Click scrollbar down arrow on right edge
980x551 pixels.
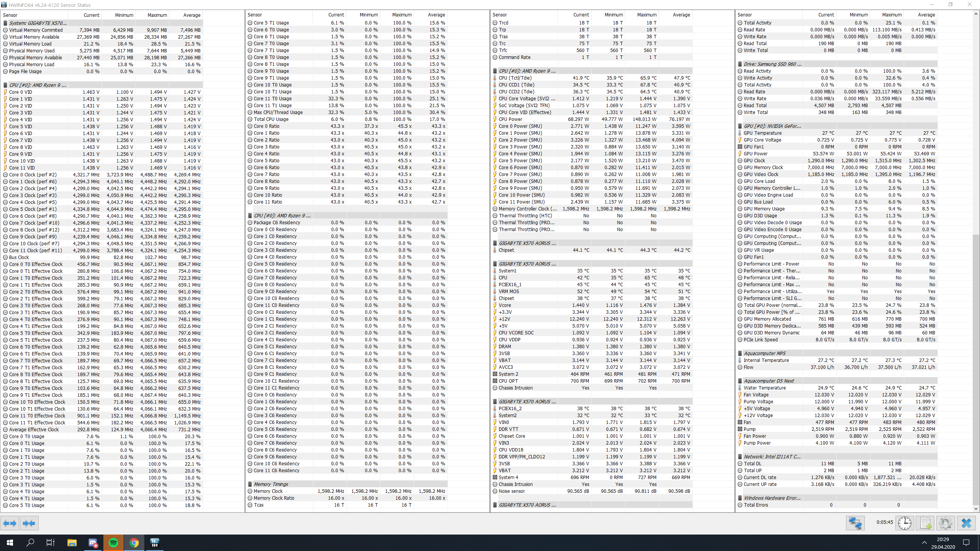(x=976, y=509)
